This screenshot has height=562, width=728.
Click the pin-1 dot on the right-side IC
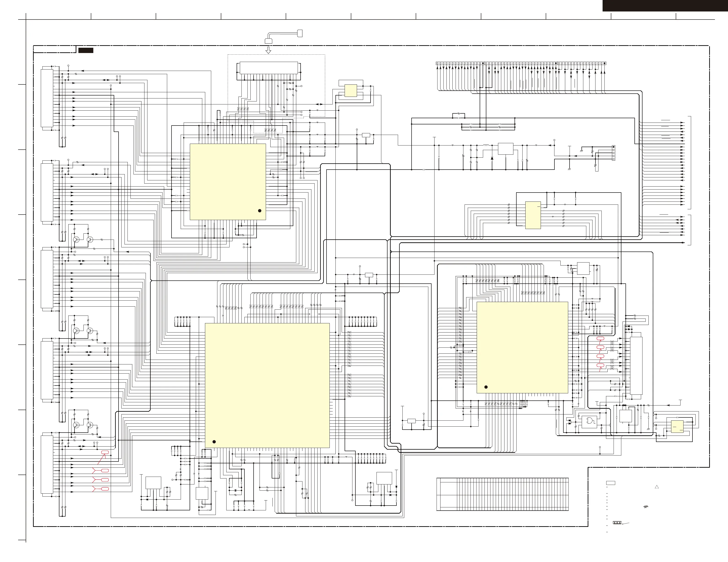point(486,387)
